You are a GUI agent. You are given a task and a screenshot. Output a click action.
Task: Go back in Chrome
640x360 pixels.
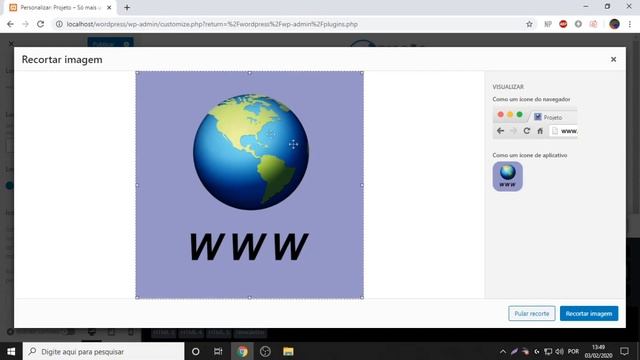point(10,24)
